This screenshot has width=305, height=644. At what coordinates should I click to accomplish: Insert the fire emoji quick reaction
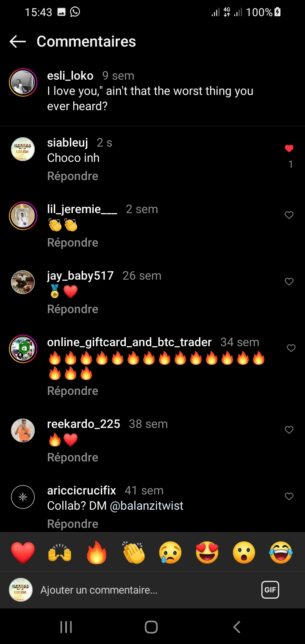click(97, 553)
